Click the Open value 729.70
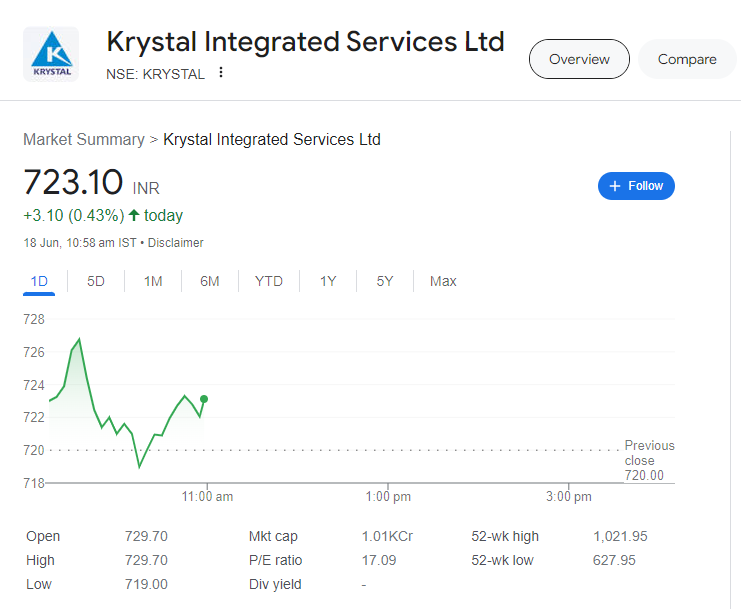Image resolution: width=741 pixels, height=609 pixels. click(146, 536)
